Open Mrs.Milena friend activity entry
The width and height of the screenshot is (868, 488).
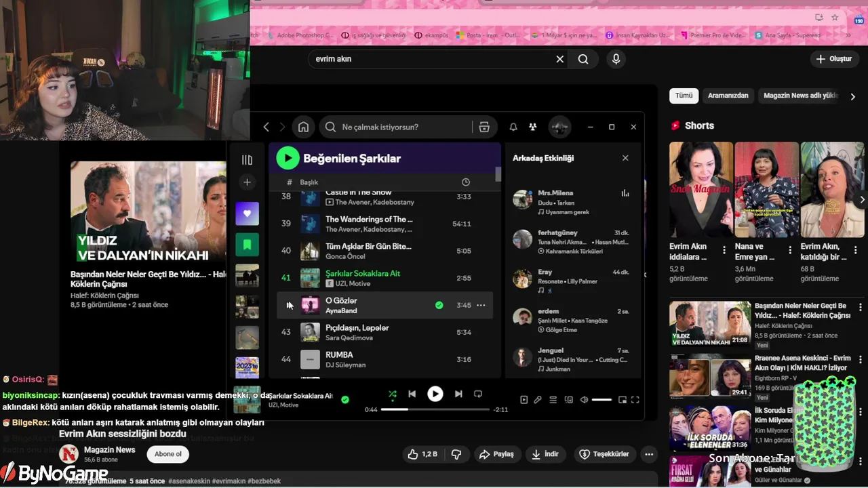coord(572,201)
